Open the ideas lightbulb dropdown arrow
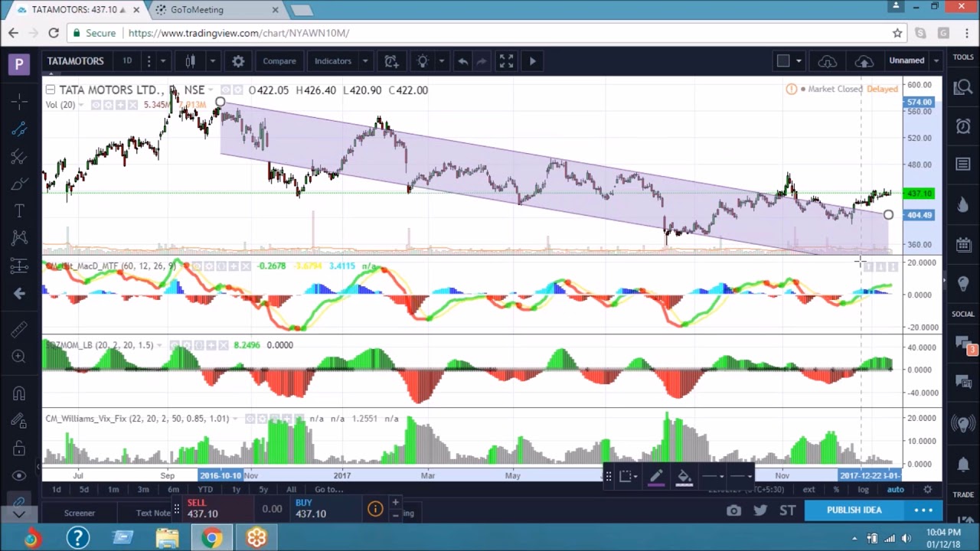Viewport: 980px width, 551px height. click(x=441, y=61)
